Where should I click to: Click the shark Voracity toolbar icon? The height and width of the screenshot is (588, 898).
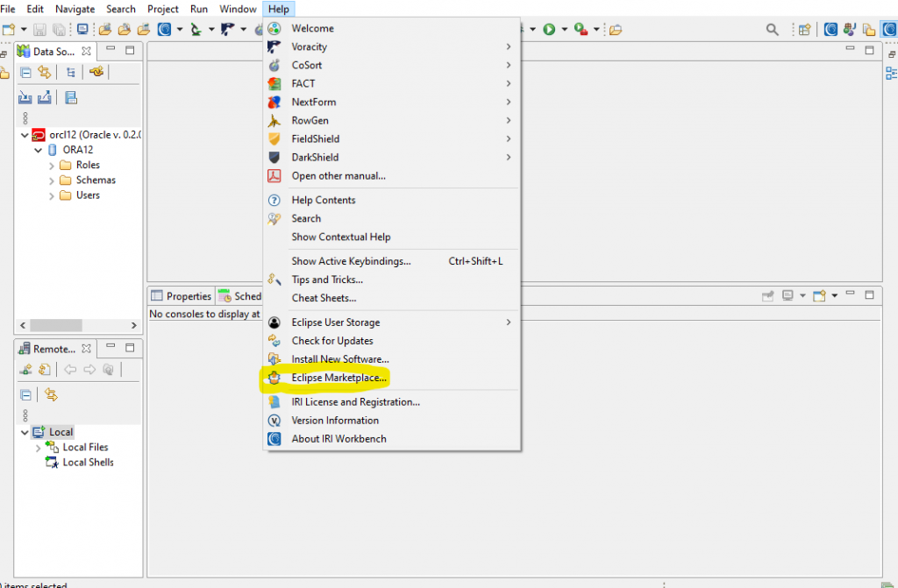coord(227,29)
